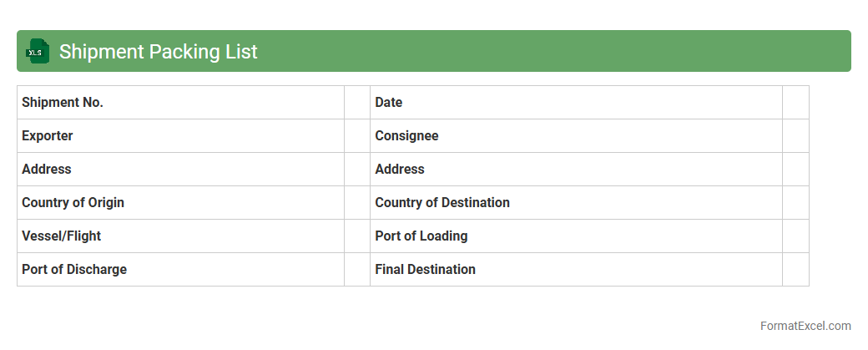Image resolution: width=868 pixels, height=350 pixels.
Task: Click empty input cell beside Date
Action: pos(795,103)
